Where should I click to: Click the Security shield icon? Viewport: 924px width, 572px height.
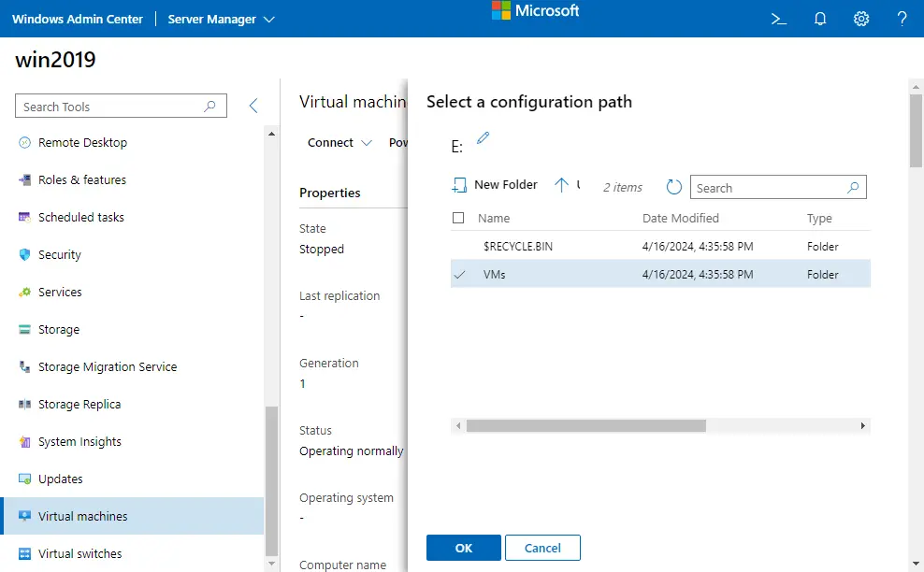(24, 254)
